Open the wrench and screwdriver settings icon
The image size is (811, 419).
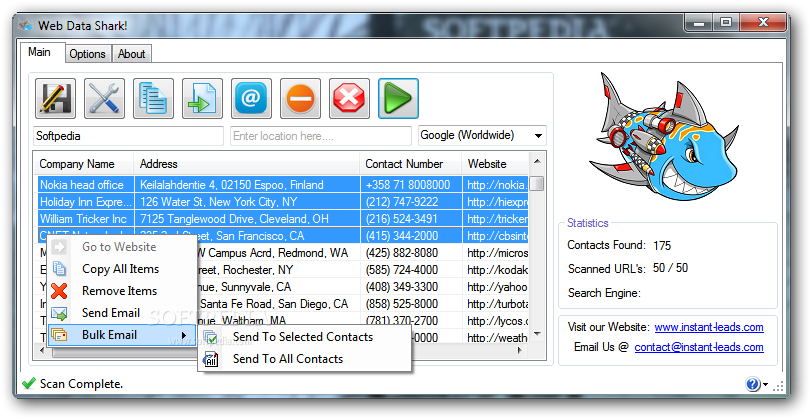(104, 98)
